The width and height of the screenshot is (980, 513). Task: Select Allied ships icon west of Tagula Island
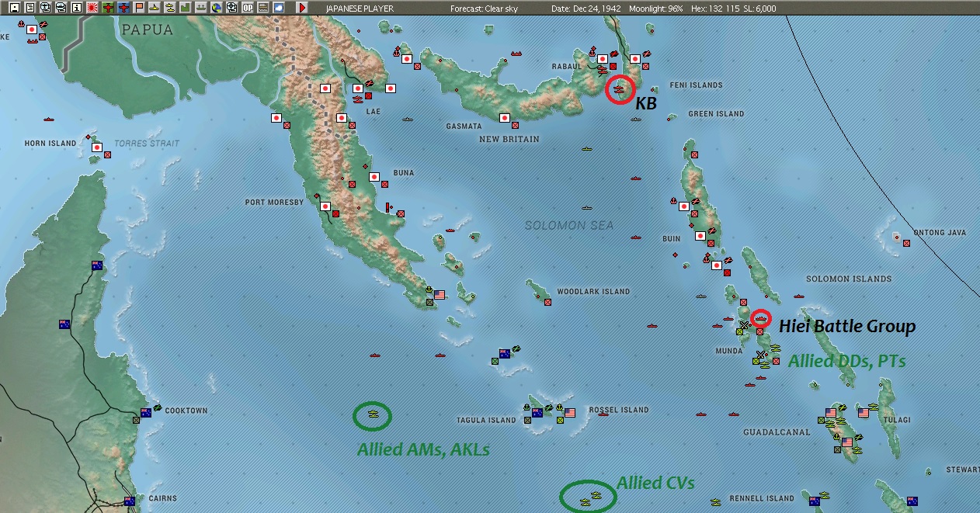pos(373,416)
